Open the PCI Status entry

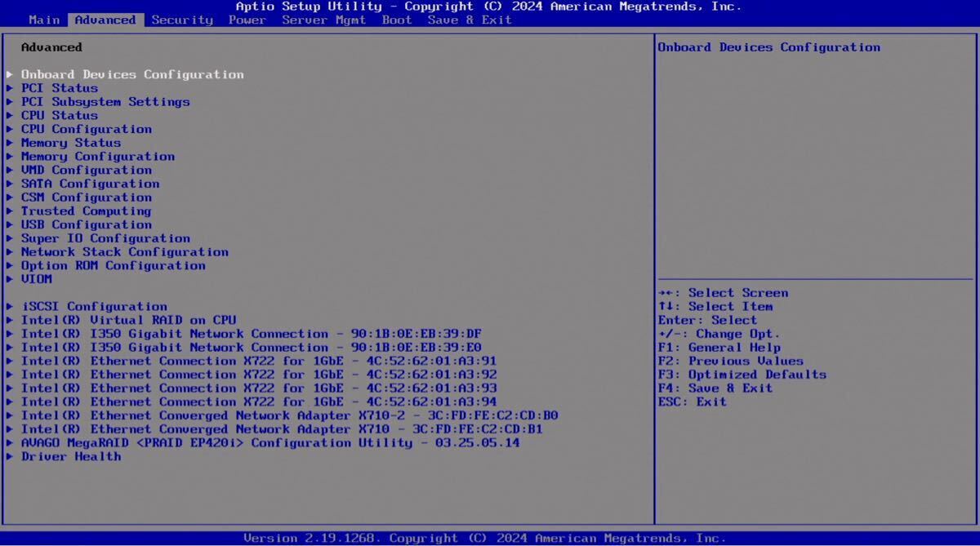point(60,88)
